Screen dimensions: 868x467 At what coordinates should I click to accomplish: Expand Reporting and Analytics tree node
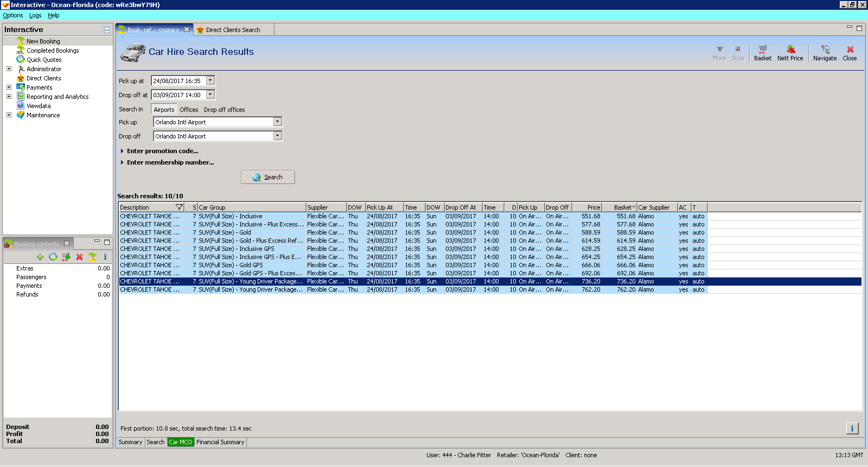click(9, 97)
